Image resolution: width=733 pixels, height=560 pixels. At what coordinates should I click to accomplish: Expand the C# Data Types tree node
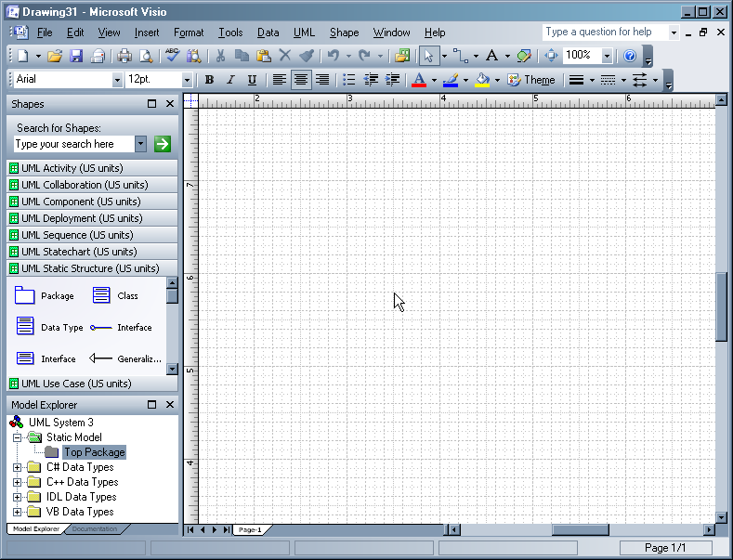tap(17, 467)
